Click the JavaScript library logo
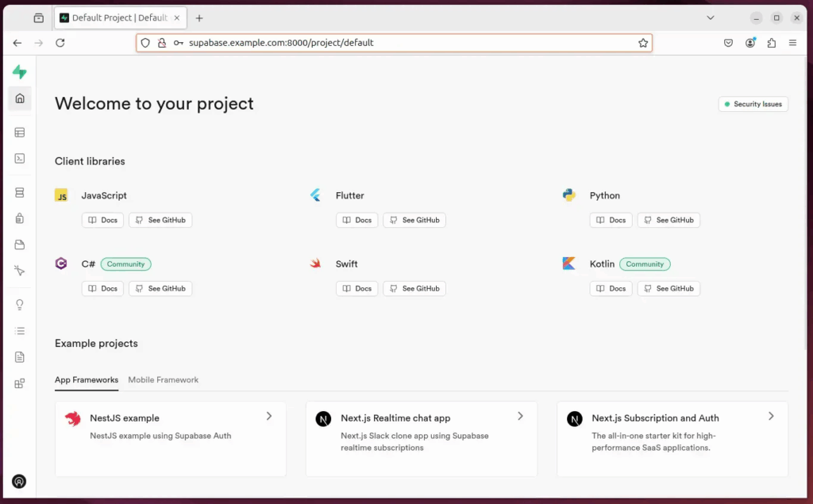Screen dimensions: 813x504 tap(61, 195)
